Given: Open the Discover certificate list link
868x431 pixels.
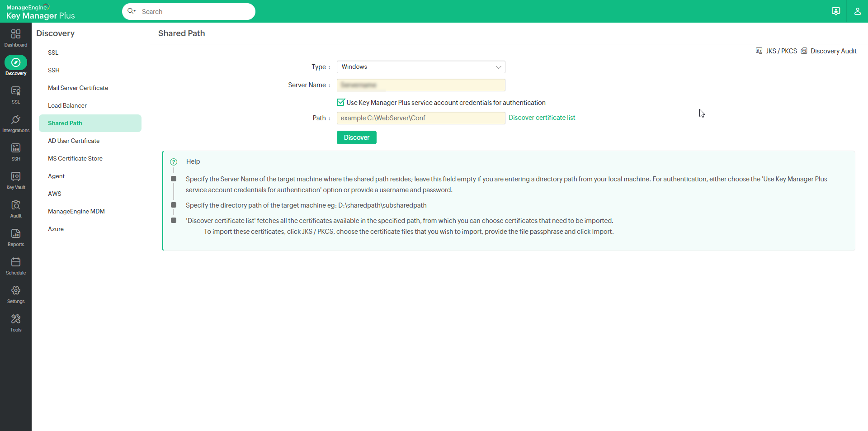Looking at the screenshot, I should (x=542, y=118).
